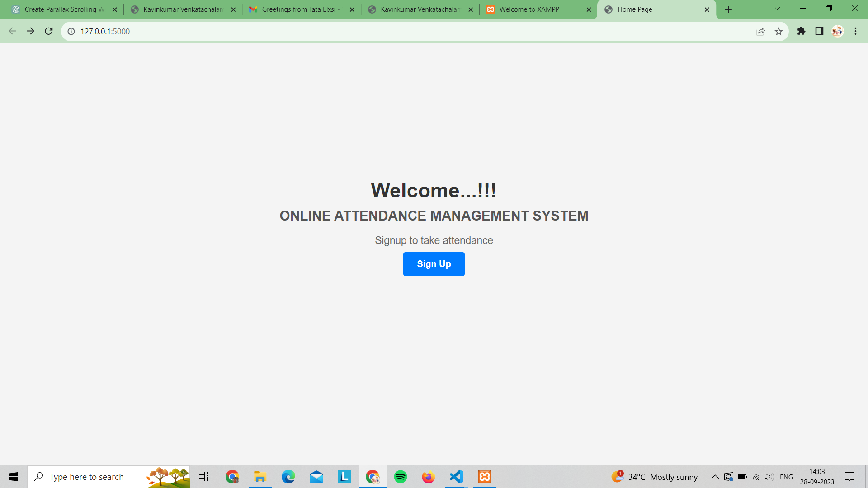Image resolution: width=868 pixels, height=488 pixels.
Task: Open Spotify from the taskbar
Action: point(401,476)
